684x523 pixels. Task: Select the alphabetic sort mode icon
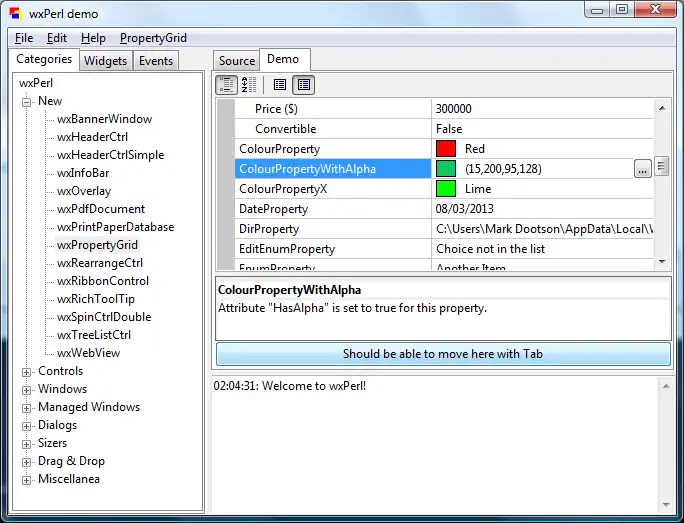[x=249, y=85]
